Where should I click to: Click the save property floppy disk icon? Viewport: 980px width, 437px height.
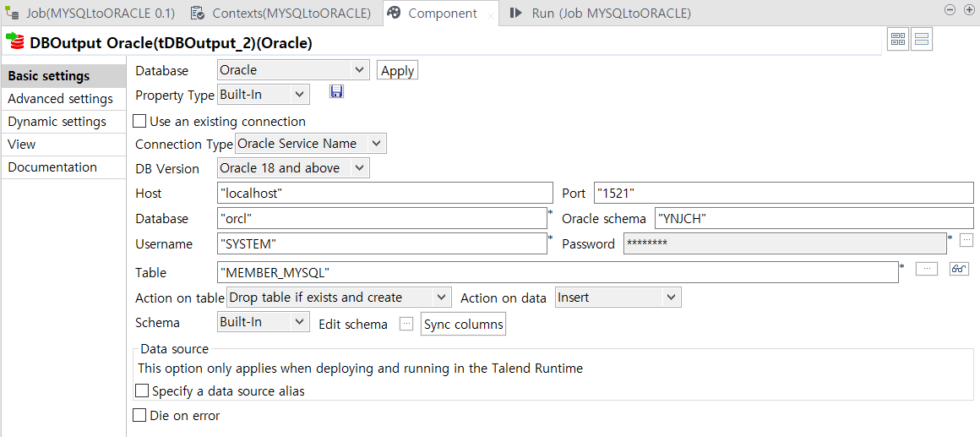pyautogui.click(x=336, y=92)
